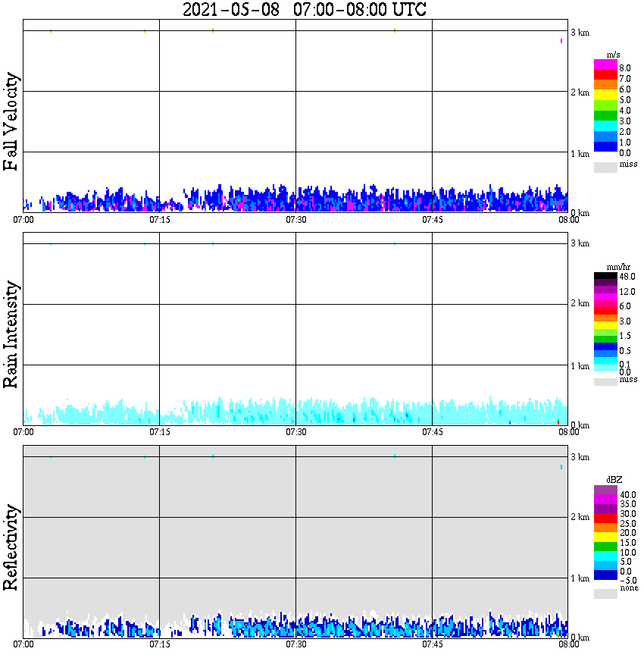Click '07:30' under the Fall Velocity plot
Image resolution: width=644 pixels, height=658 pixels.
click(296, 220)
